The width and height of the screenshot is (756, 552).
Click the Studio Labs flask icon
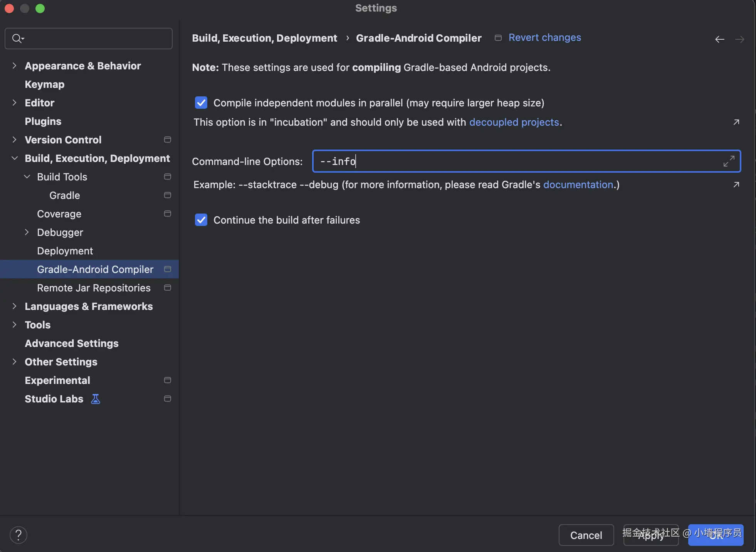tap(96, 399)
